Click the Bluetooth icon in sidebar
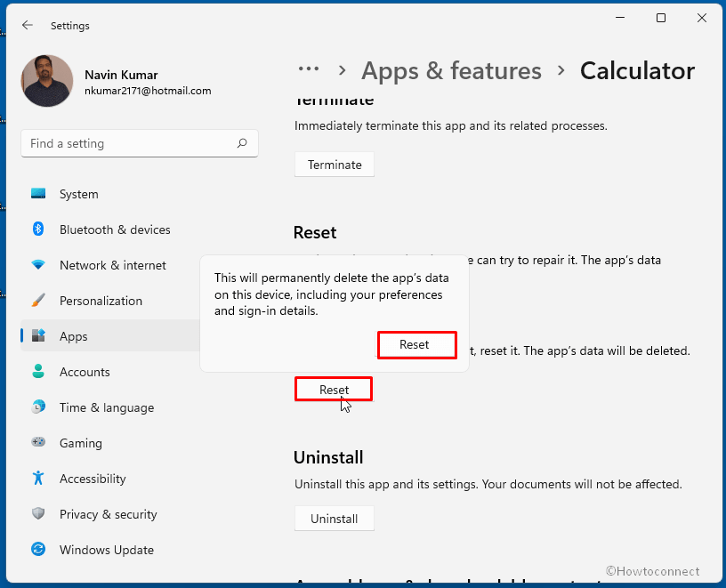 [38, 229]
